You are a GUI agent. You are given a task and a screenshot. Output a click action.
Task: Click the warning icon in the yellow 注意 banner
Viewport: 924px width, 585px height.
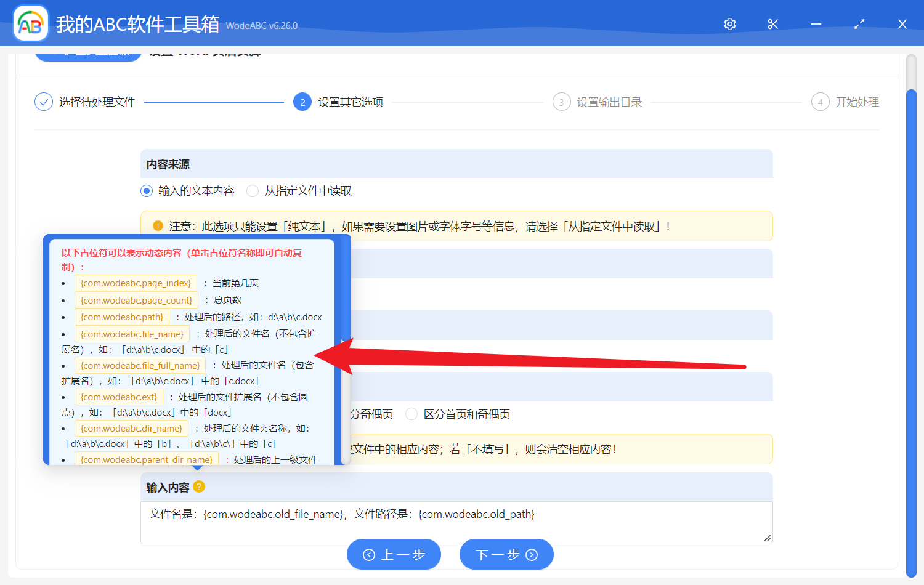(x=158, y=225)
